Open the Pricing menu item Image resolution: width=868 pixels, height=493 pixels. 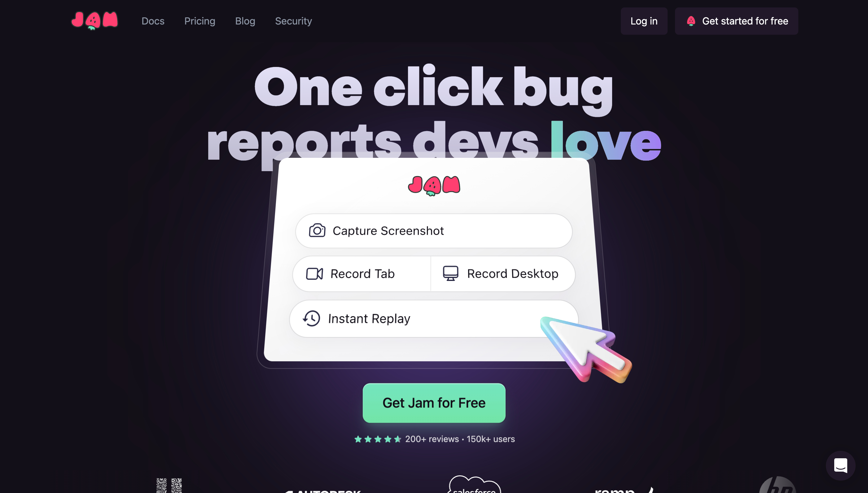coord(200,21)
